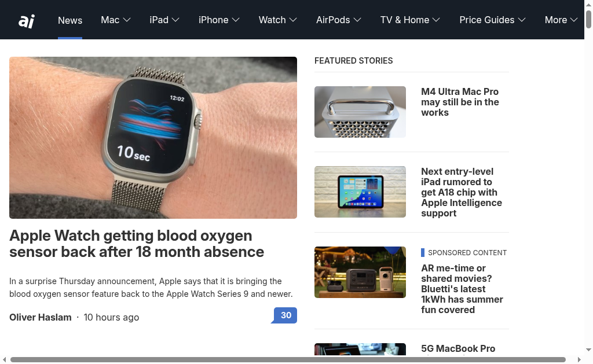This screenshot has height=364, width=593.
Task: Open the Price Guides dropdown
Action: click(x=492, y=20)
